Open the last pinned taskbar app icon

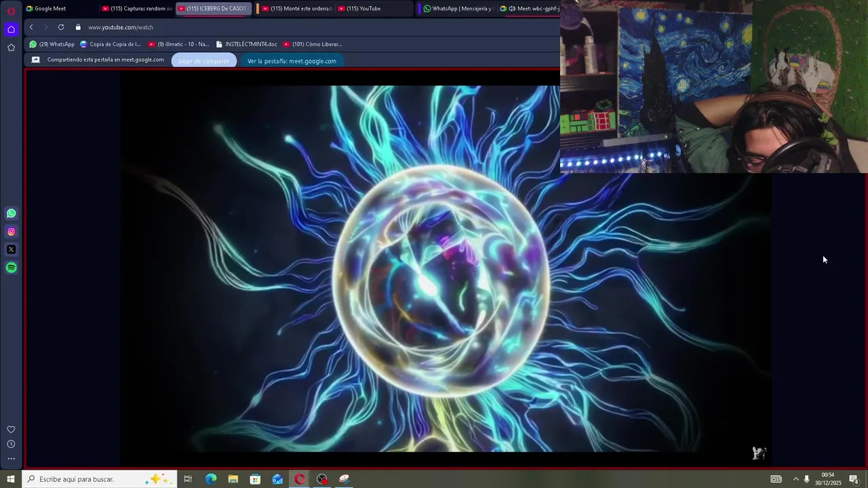[x=344, y=479]
